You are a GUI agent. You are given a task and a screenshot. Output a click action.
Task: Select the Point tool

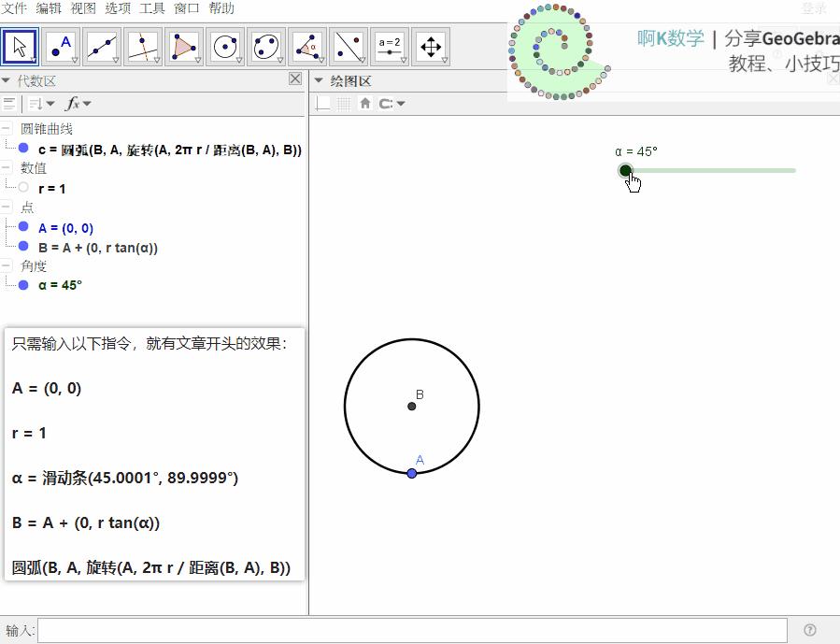[62, 45]
